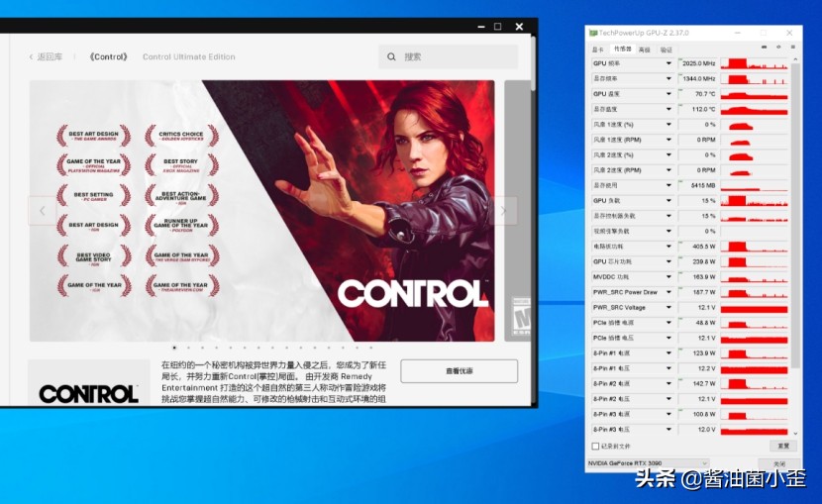The image size is (822, 504).
Task: Expand the GPU 频率 sensor dropdown
Action: (x=668, y=63)
